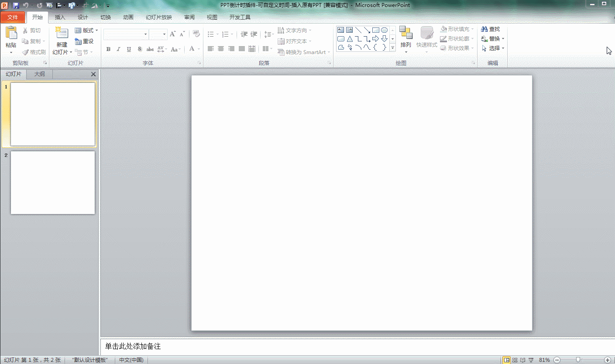Viewport: 615px width, 364px height.
Task: Increase the list indent level
Action: coord(254,34)
